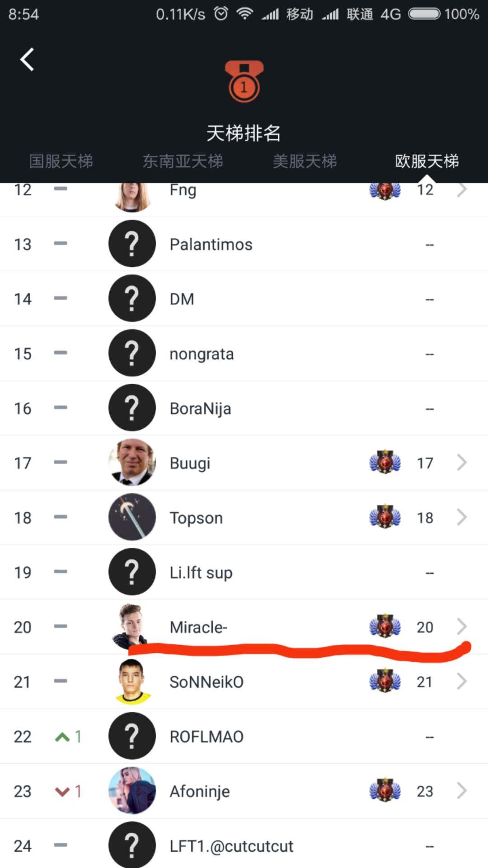This screenshot has width=488, height=868.
Task: Expand Topson's entry via right chevron
Action: 461,517
